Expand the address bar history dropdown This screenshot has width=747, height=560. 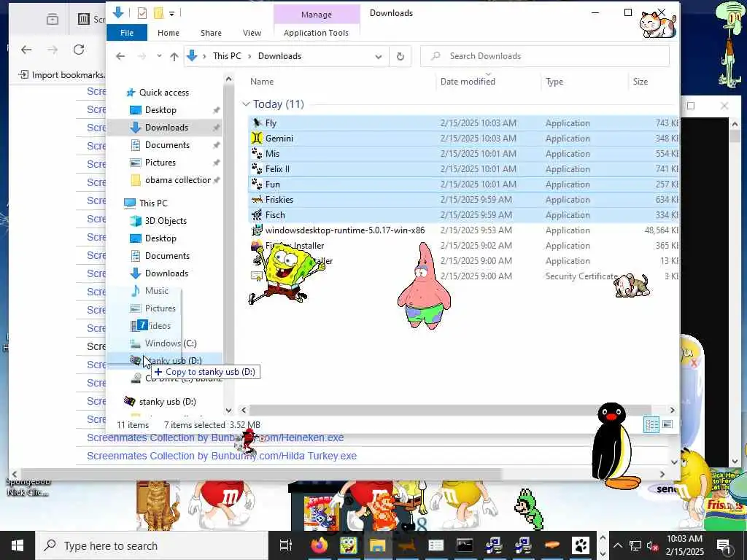[379, 56]
